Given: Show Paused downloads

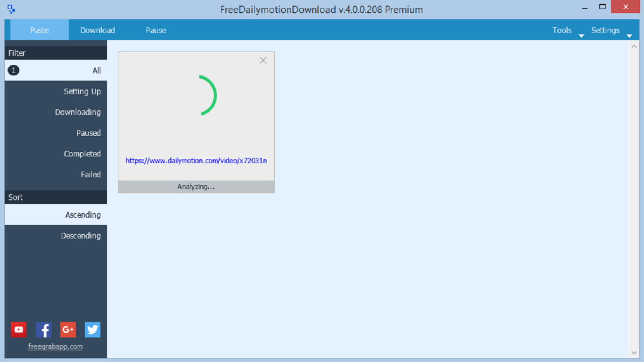Looking at the screenshot, I should coord(56,133).
